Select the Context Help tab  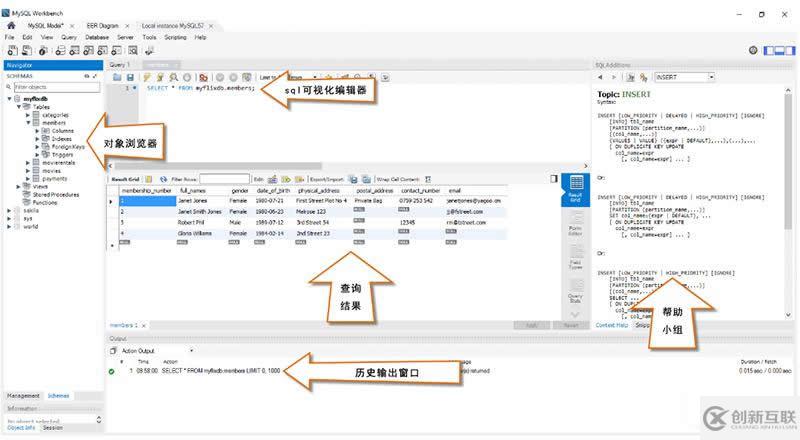pos(612,325)
